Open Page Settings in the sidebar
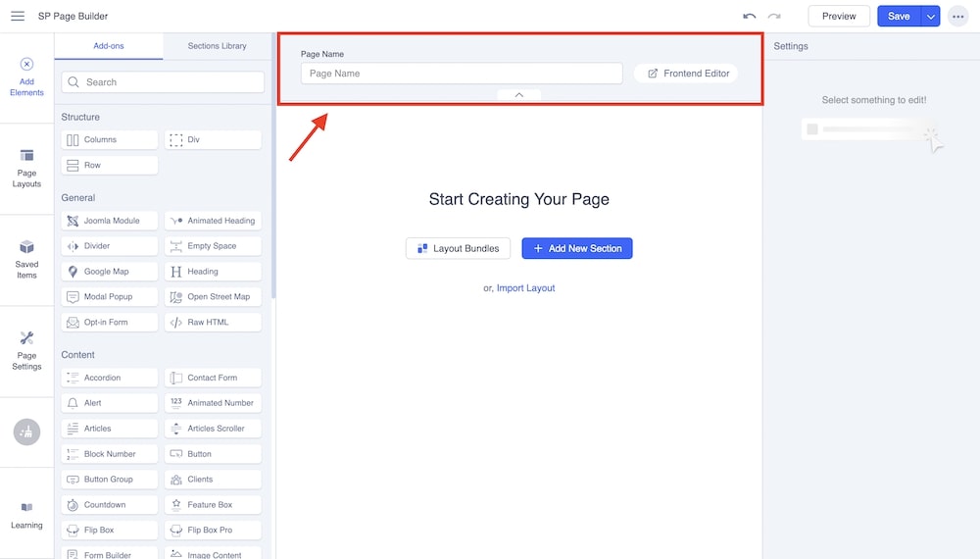980x559 pixels. tap(26, 350)
